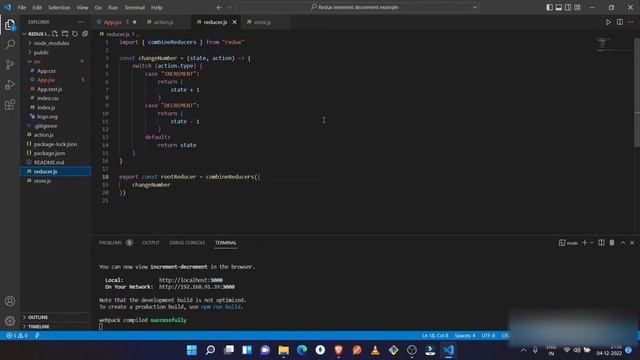This screenshot has width=640, height=360.
Task: Open VS Code from the taskbar
Action: [448, 350]
